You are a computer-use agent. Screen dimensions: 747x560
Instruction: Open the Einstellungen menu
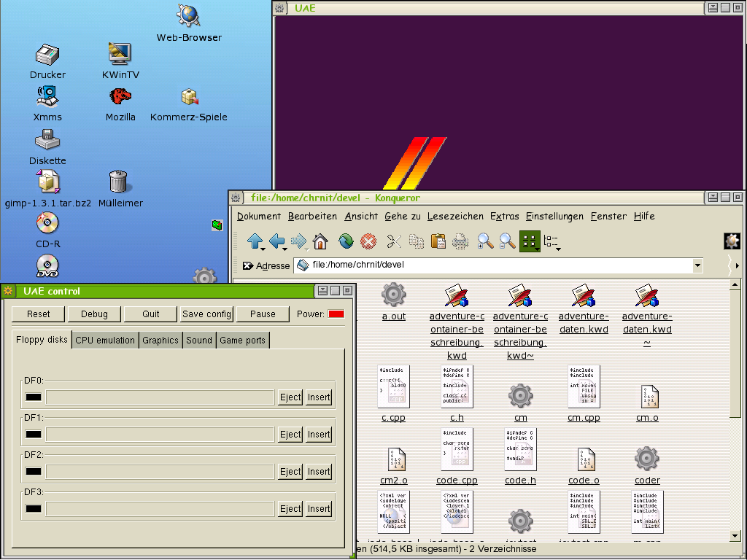554,216
